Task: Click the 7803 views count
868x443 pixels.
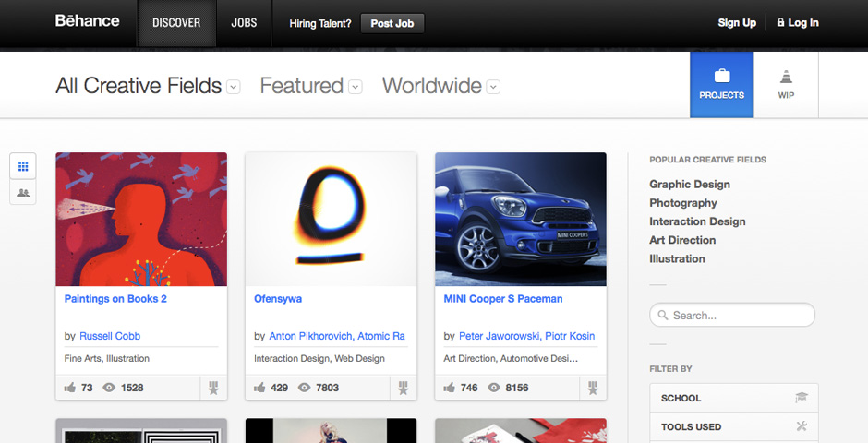Action: pyautogui.click(x=327, y=388)
